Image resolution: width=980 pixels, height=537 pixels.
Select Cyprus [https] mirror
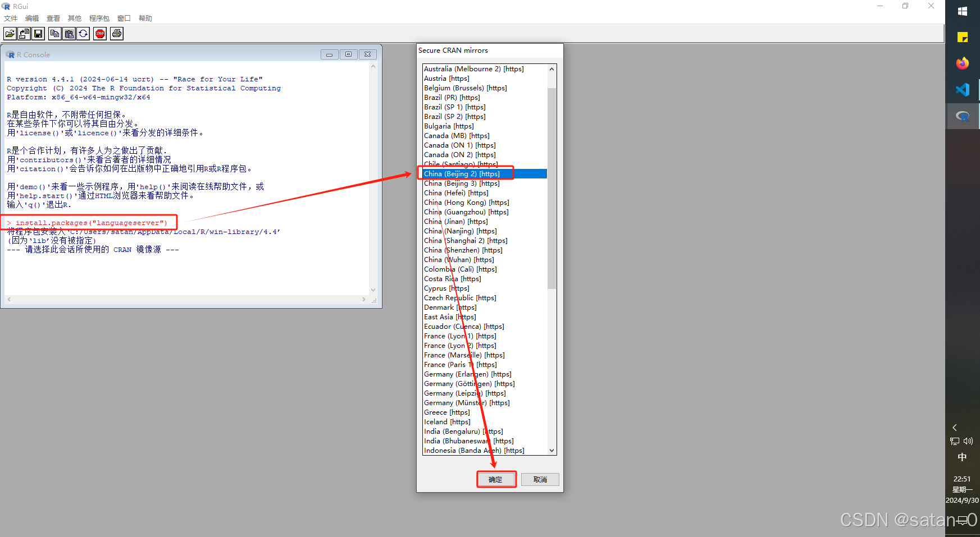point(485,288)
